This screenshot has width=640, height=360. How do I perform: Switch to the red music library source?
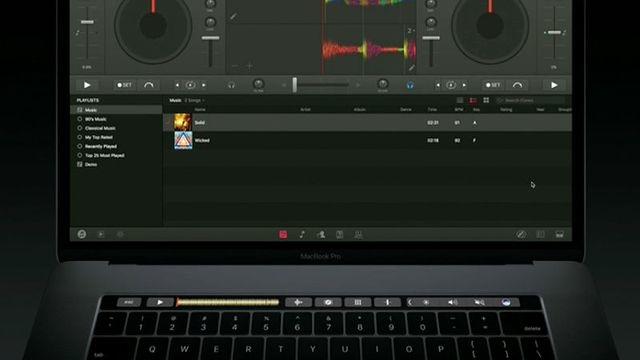(283, 234)
